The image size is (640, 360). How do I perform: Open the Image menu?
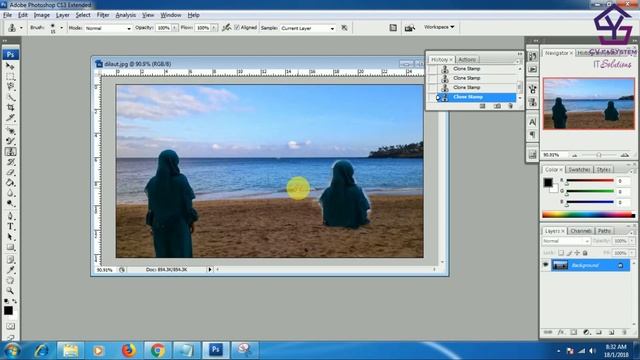(x=42, y=15)
